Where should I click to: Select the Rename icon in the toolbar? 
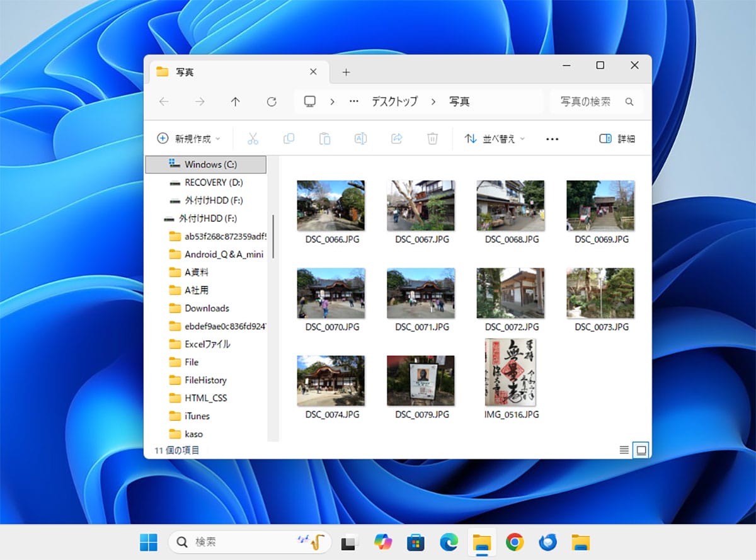tap(360, 138)
